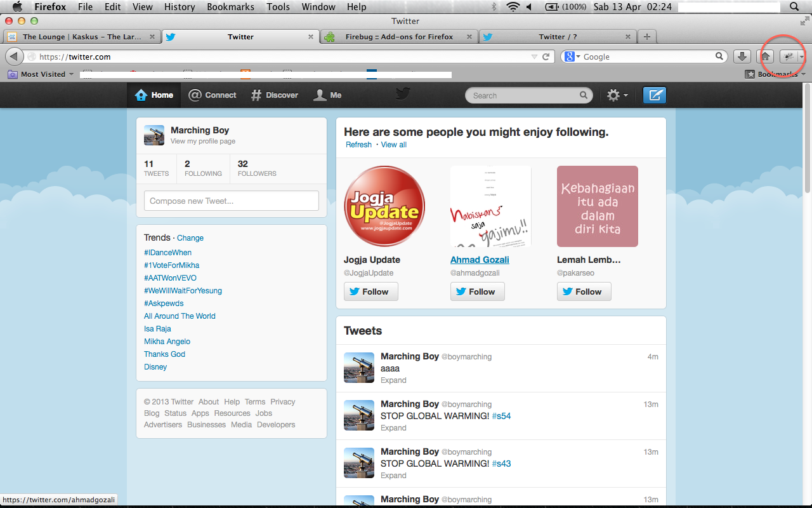Click Lemah Lemb profile picture
The image size is (812, 508).
[x=598, y=206]
